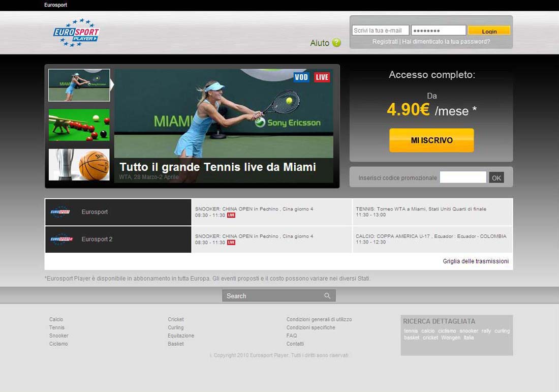Screen dimensions: 559x392
Task: Click 'Italia' tag in Ricerca Dettagliata
Action: point(469,338)
